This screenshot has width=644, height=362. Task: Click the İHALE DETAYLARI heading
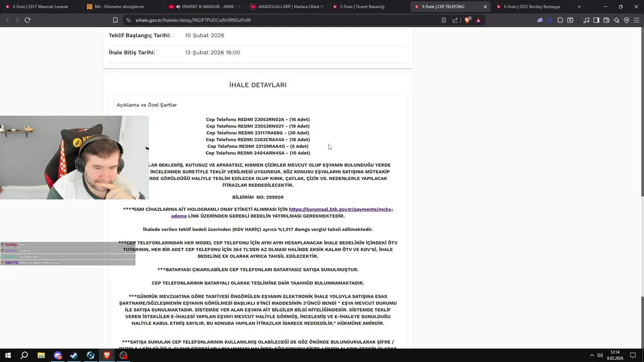pos(258,85)
